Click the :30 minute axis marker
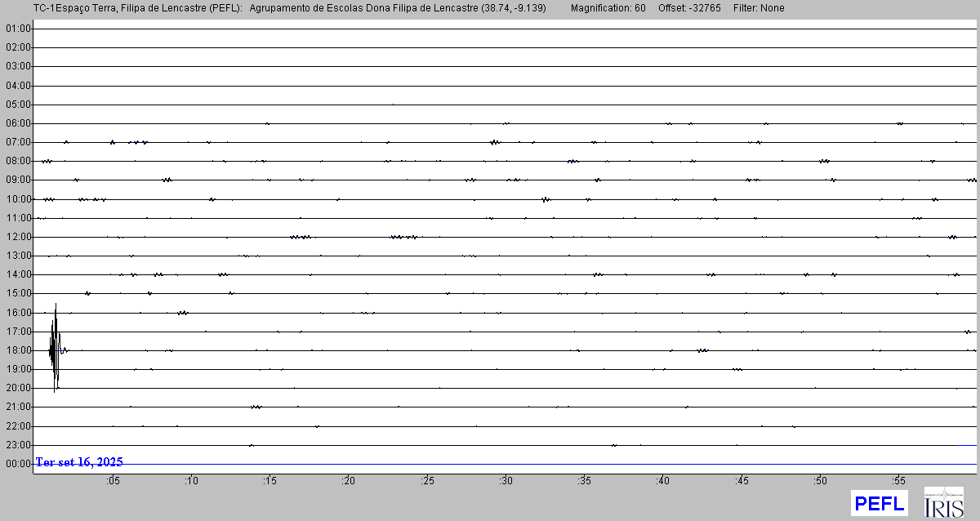 coord(506,481)
